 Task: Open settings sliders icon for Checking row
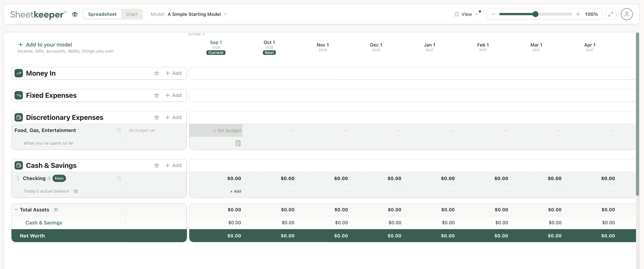[x=119, y=178]
